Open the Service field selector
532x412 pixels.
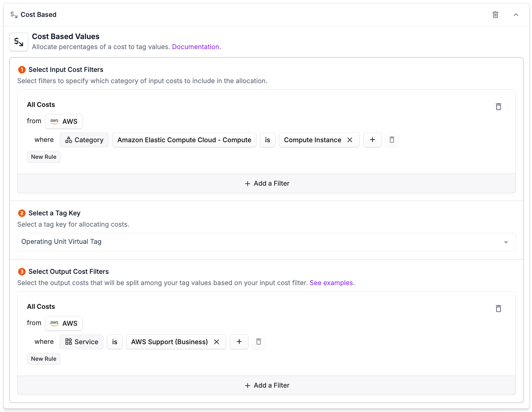(x=81, y=342)
